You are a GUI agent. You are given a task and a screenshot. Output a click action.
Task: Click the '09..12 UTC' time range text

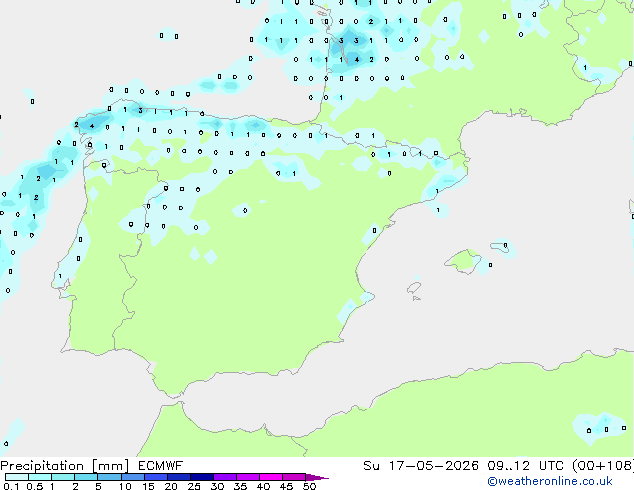pyautogui.click(x=525, y=466)
